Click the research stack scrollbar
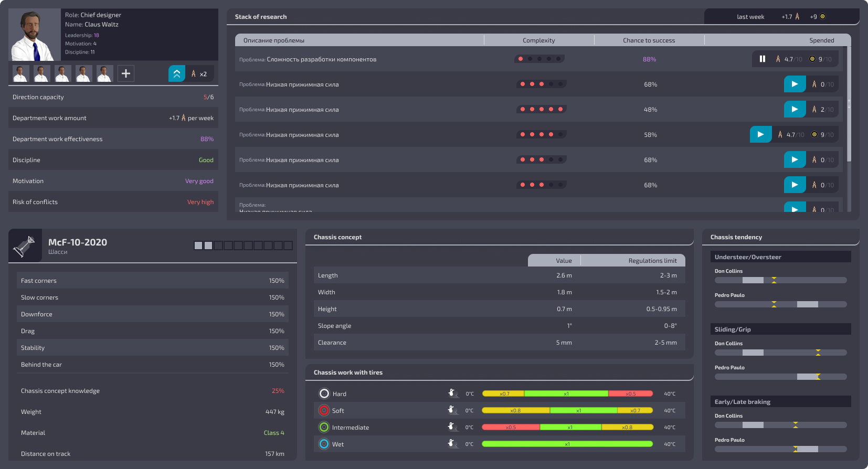Screen dimensions: 868x469 (849, 105)
